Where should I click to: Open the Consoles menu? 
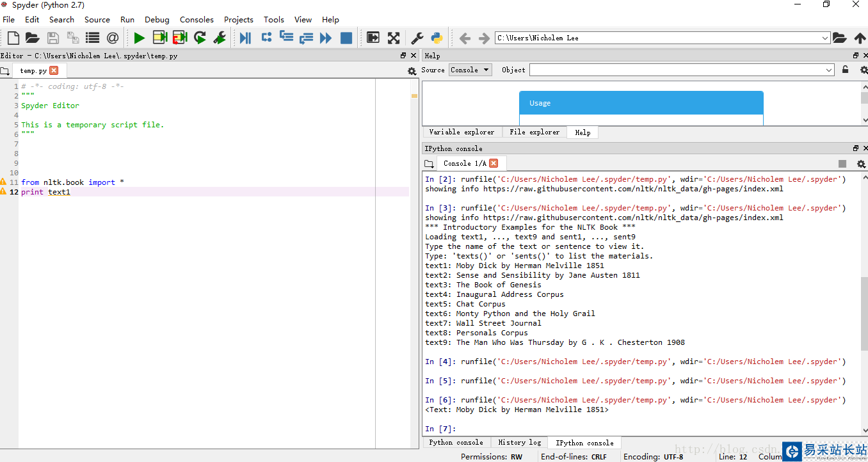point(197,19)
